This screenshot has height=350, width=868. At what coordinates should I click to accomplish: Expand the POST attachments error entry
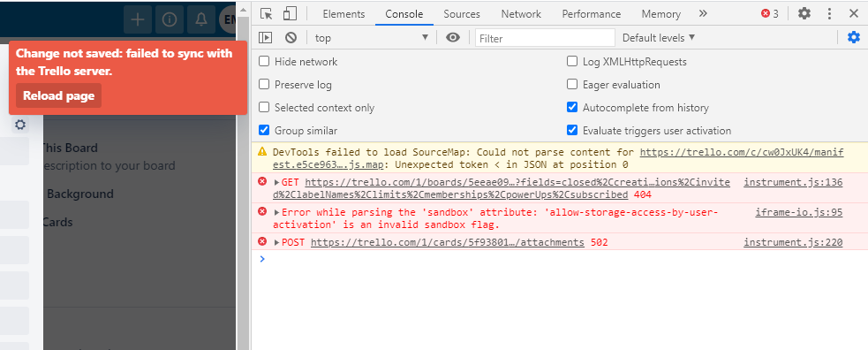pos(277,242)
